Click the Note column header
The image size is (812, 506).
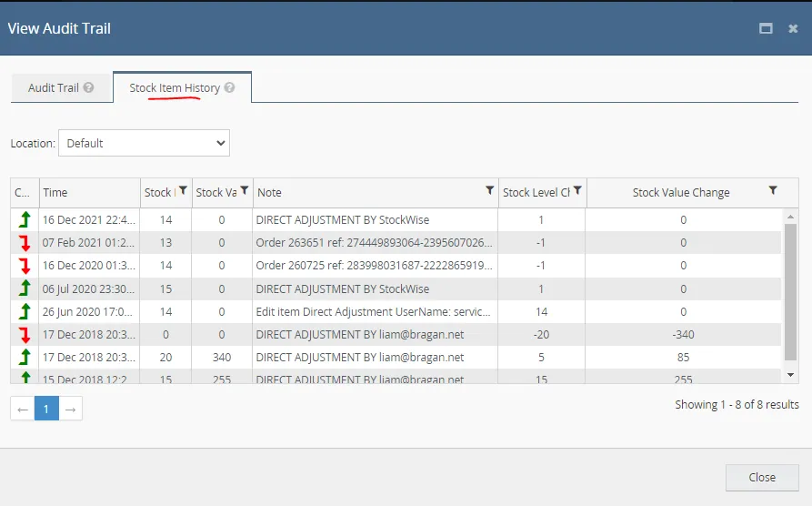(x=376, y=192)
